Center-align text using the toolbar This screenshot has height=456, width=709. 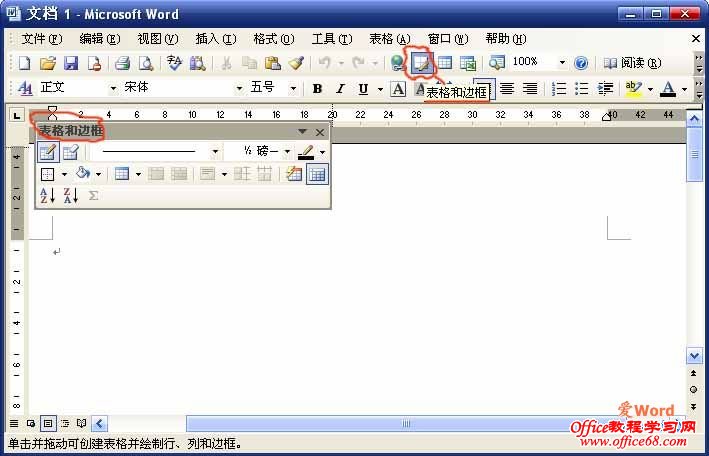[507, 89]
